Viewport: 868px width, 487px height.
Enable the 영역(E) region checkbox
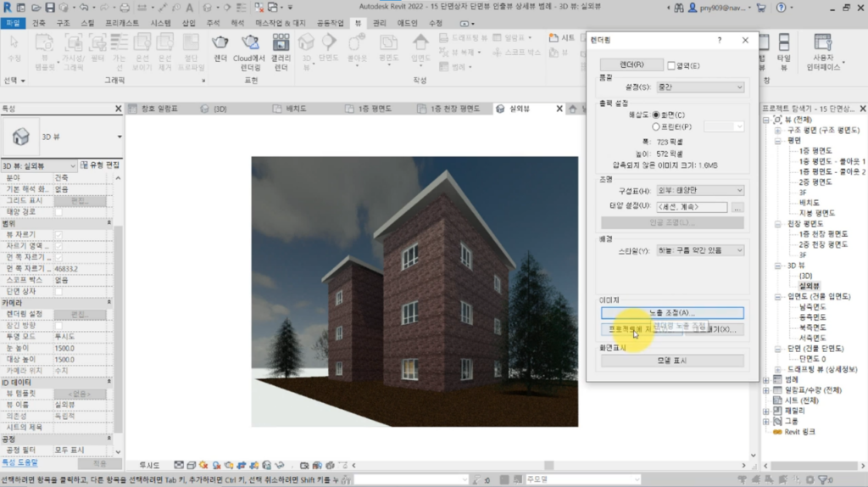pos(671,65)
